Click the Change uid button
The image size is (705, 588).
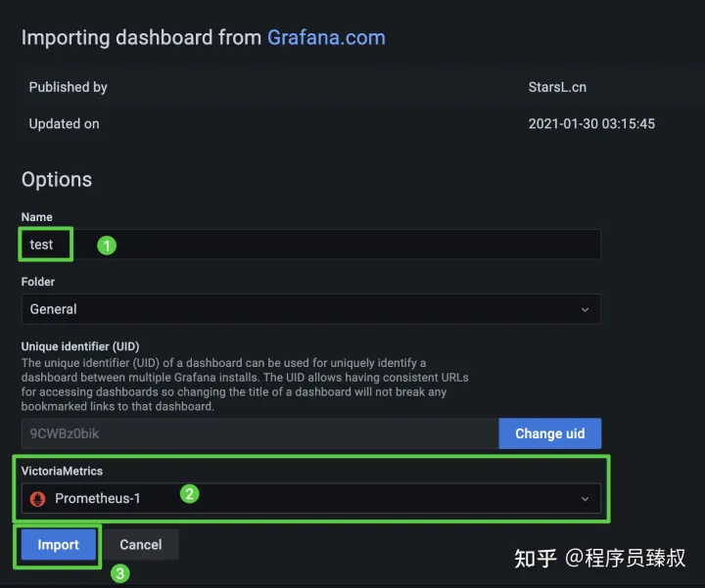(x=550, y=433)
